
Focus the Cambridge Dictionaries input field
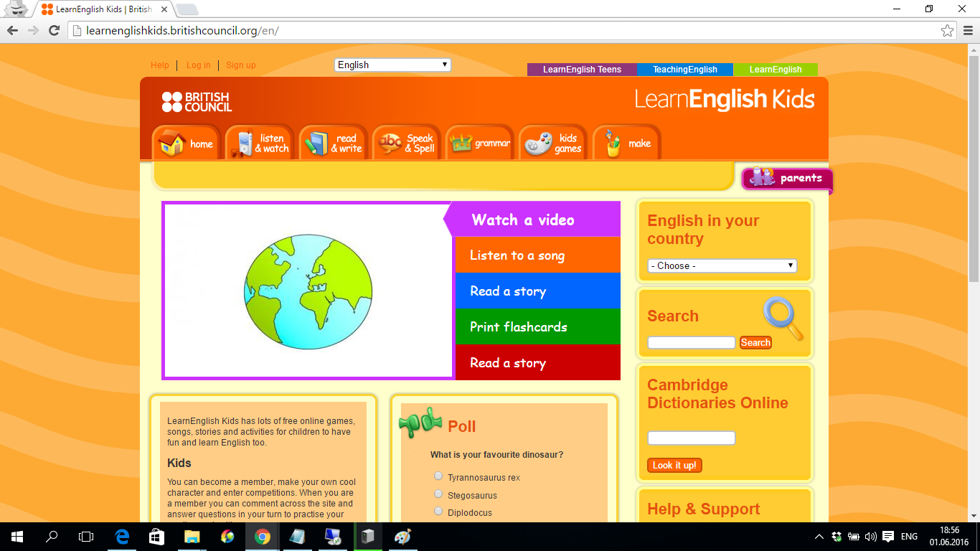pos(692,438)
